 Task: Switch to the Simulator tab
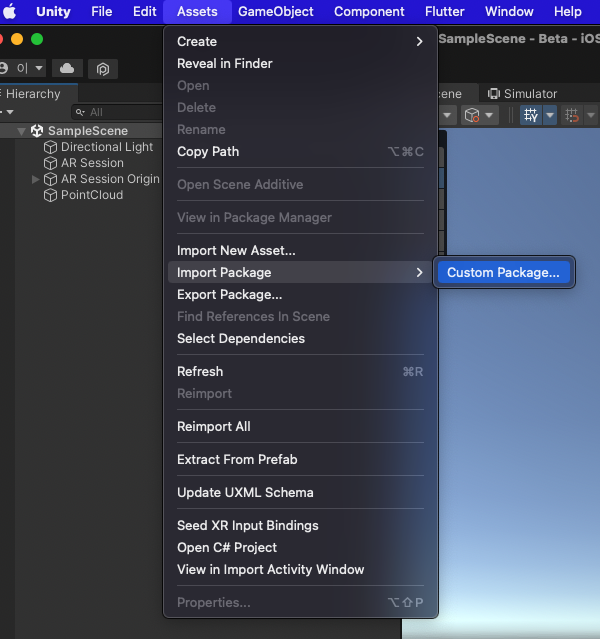(523, 94)
